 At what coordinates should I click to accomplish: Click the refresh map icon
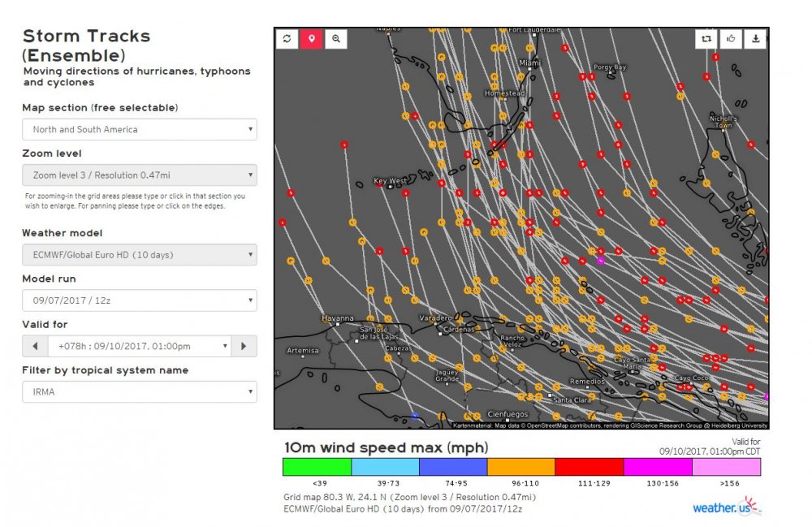coord(287,38)
